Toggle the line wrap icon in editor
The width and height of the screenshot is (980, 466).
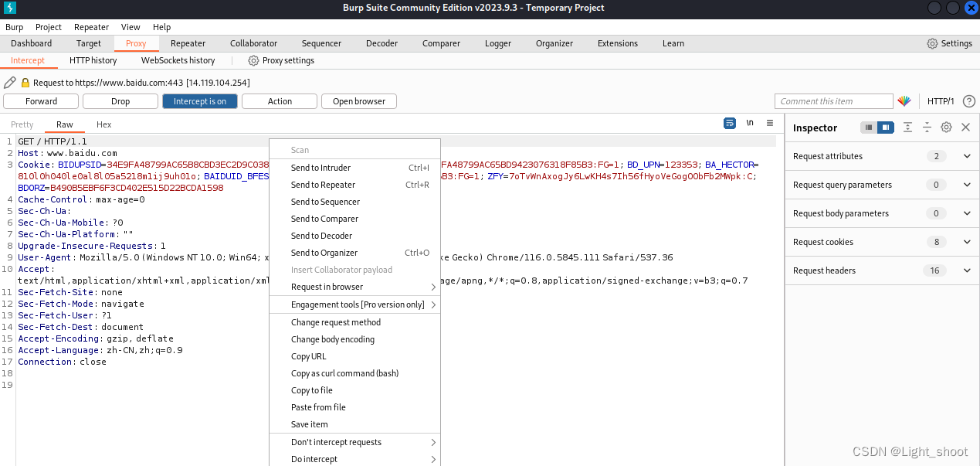[729, 124]
